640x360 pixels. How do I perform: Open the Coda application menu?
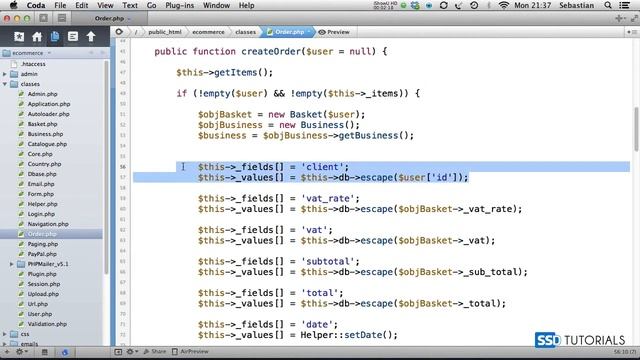(x=36, y=5)
